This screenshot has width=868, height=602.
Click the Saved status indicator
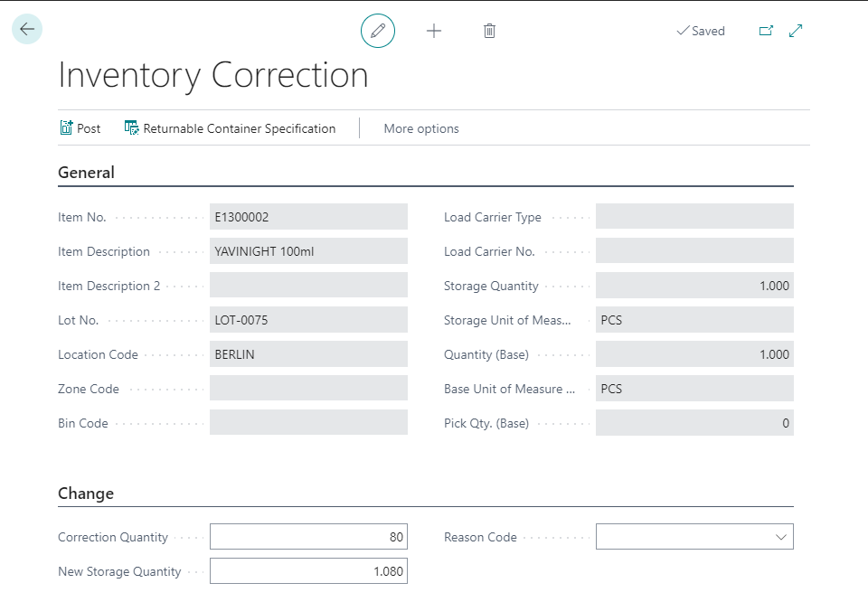coord(701,31)
